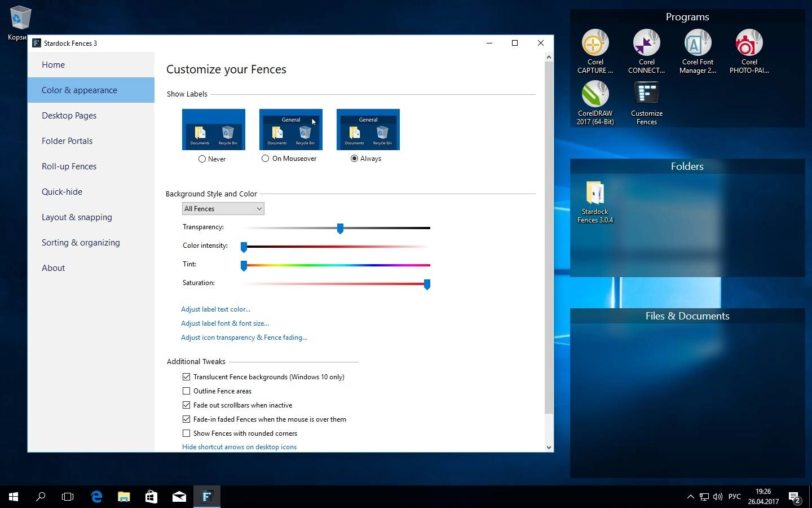
Task: Click the Always labels preview thumbnail
Action: 368,129
